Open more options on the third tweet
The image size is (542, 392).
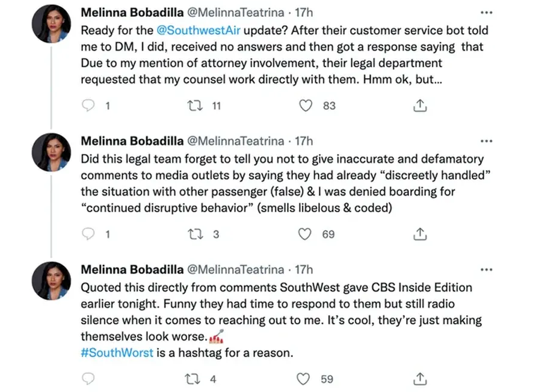487,270
